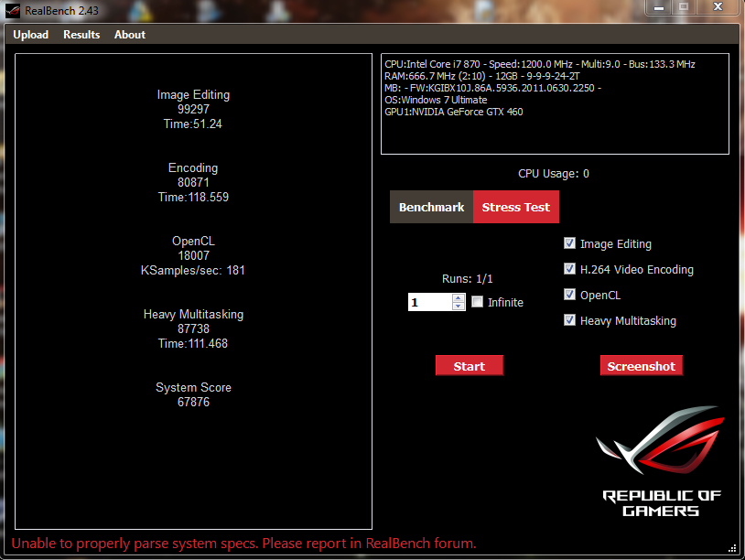Image resolution: width=745 pixels, height=560 pixels.
Task: Toggle the OpenCL checkbox
Action: click(x=570, y=295)
